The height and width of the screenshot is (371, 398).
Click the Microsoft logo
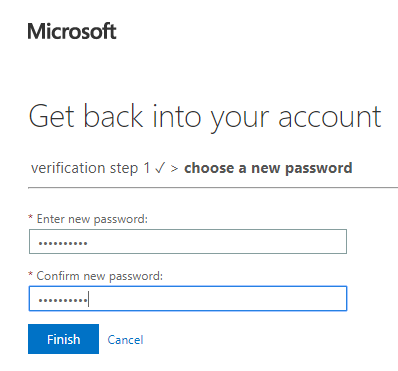click(72, 31)
